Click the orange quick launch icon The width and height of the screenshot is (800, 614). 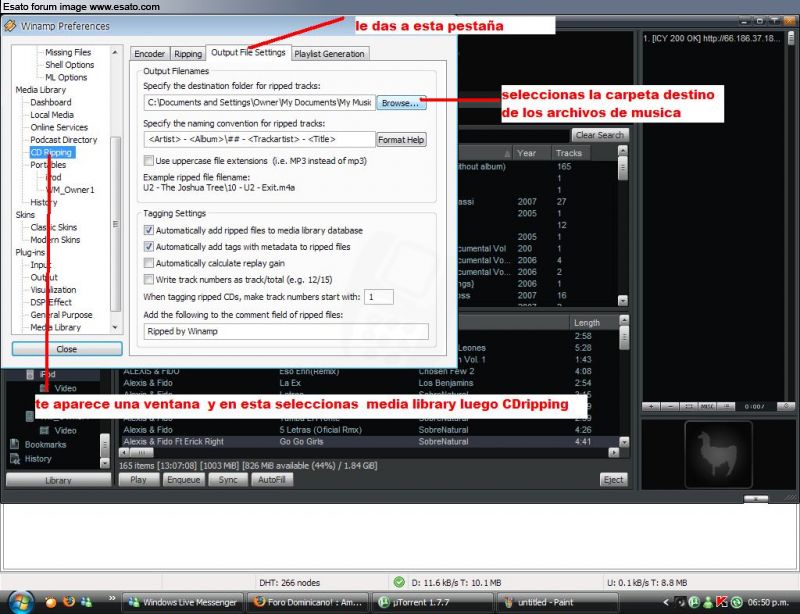coord(51,602)
